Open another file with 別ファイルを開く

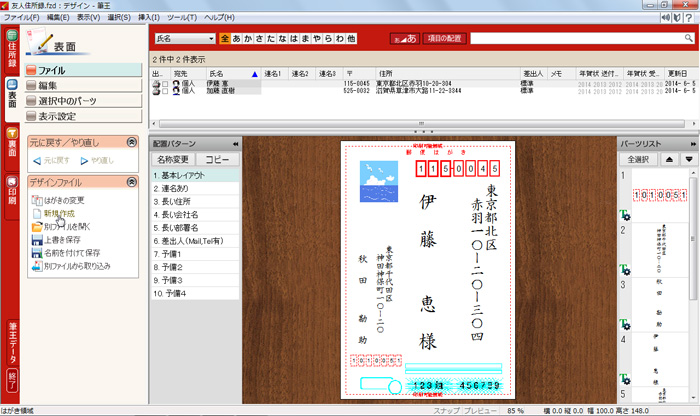[x=64, y=227]
